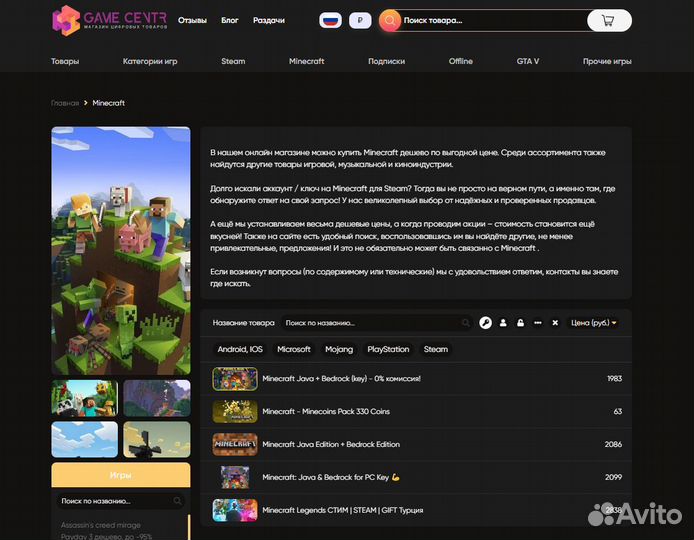Focus the games sidebar search field
Screen dimensions: 694x540
pos(121,501)
